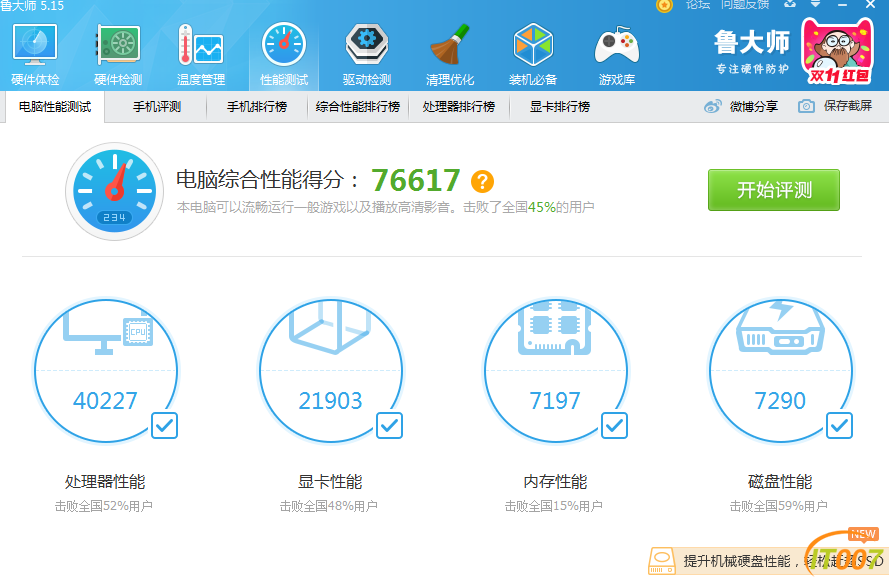Open the 论坛 forum link
Image resolution: width=889 pixels, height=582 pixels.
697,5
